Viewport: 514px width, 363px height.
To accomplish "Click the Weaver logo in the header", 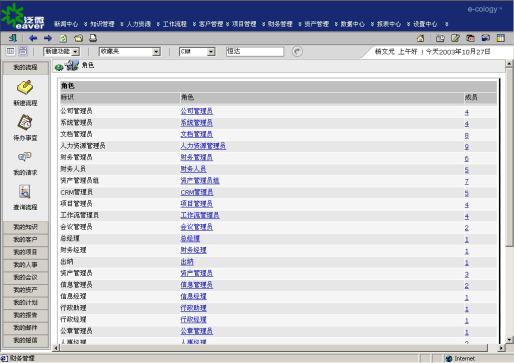I will tap(23, 17).
